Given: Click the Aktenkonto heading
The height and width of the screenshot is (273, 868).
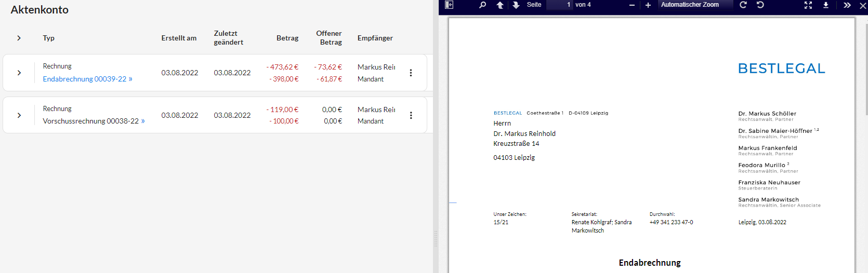Looking at the screenshot, I should pyautogui.click(x=40, y=10).
